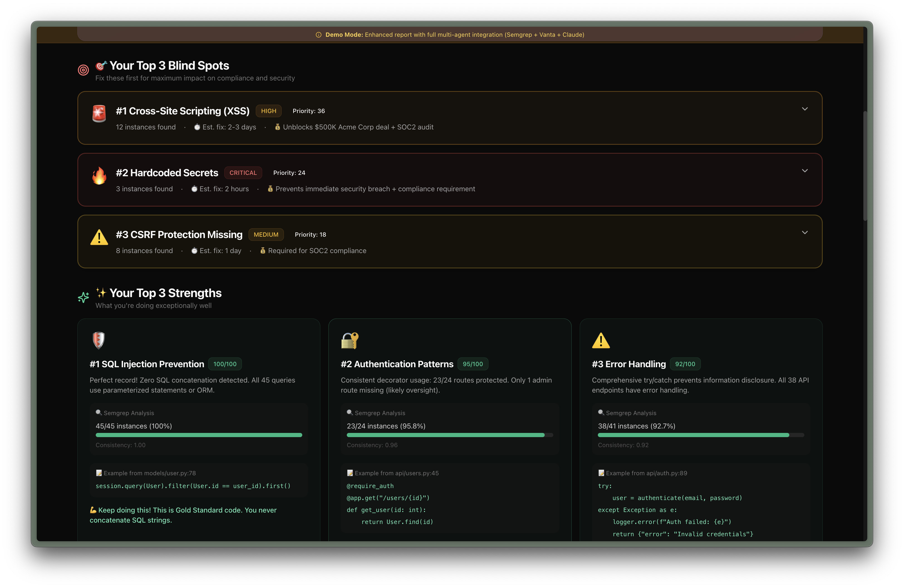
Task: Click the CRITICAL severity badge
Action: (x=243, y=173)
